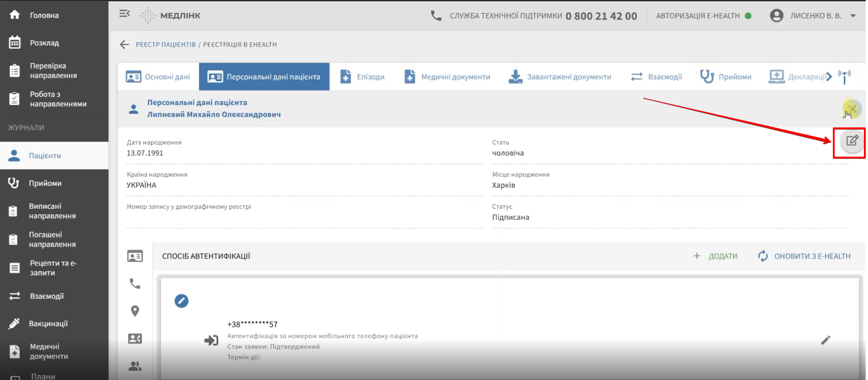Expand the user account dropdown arrow

coord(853,16)
